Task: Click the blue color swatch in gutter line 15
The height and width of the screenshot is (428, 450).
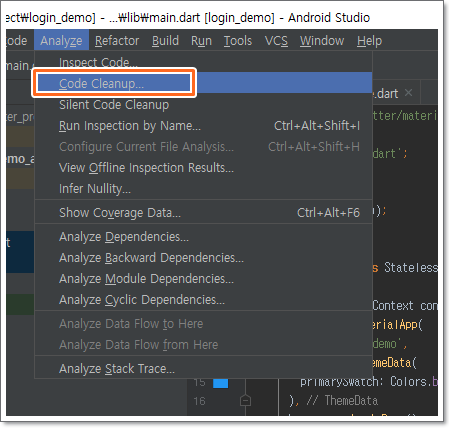Action: (220, 383)
